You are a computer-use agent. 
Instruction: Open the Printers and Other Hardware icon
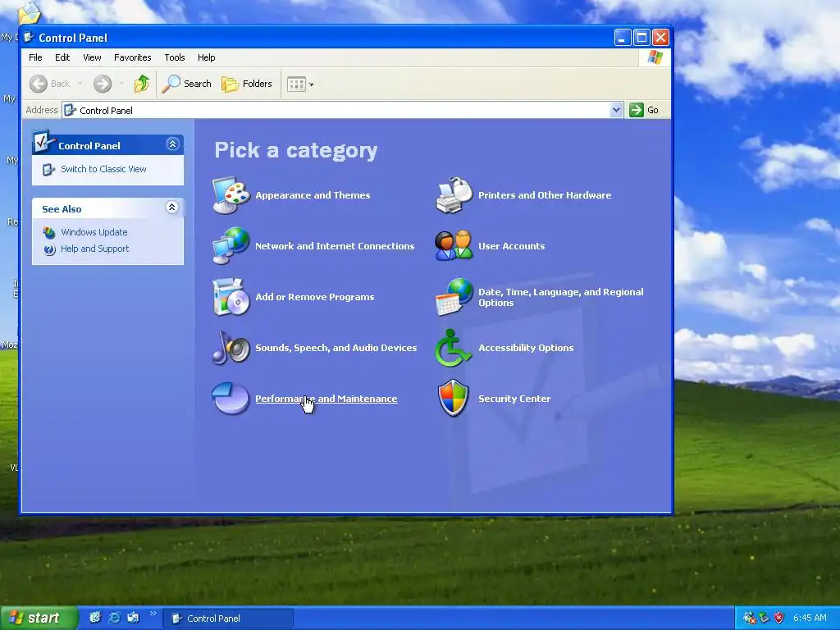(454, 195)
